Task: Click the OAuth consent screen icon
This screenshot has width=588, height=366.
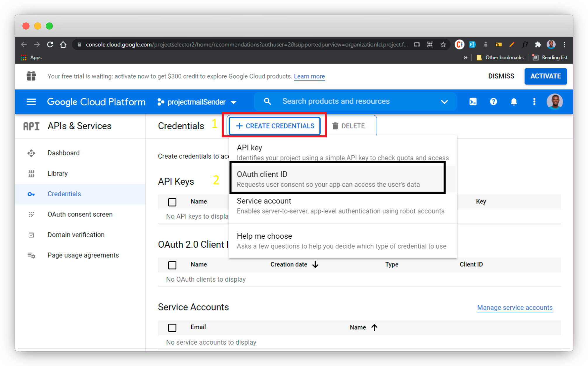Action: [x=31, y=214]
